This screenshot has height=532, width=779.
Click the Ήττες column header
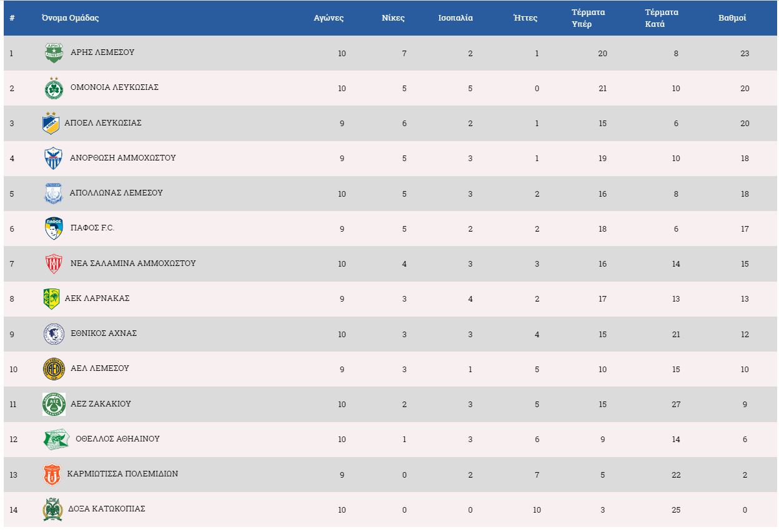point(525,18)
